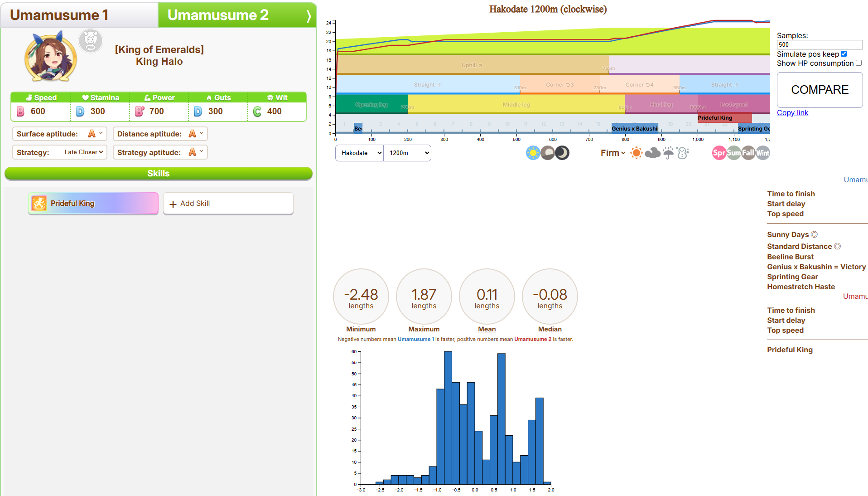Click the Guts rank D icon
Viewport: 868px width, 496px height.
click(198, 112)
